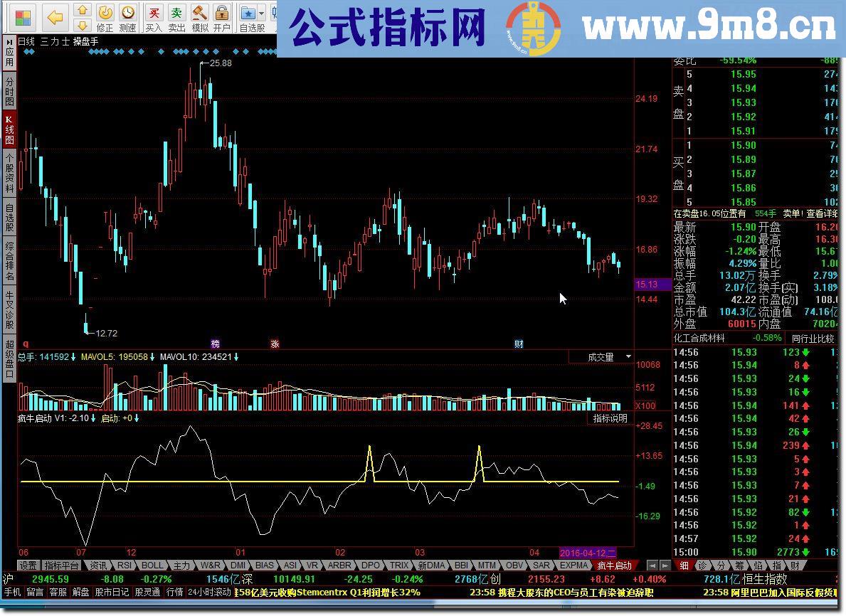Click the horizontal scrollbar at screen bottom

click(x=285, y=607)
